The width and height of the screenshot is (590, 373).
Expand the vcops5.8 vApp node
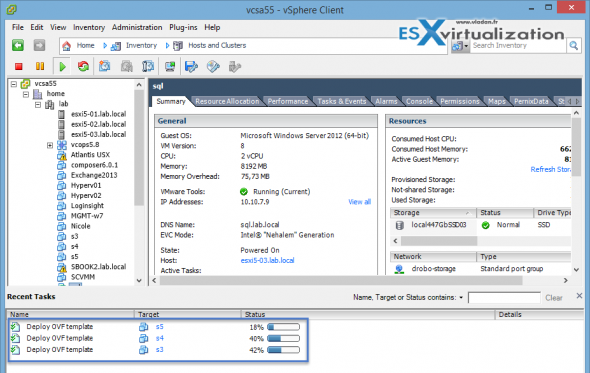pos(50,145)
